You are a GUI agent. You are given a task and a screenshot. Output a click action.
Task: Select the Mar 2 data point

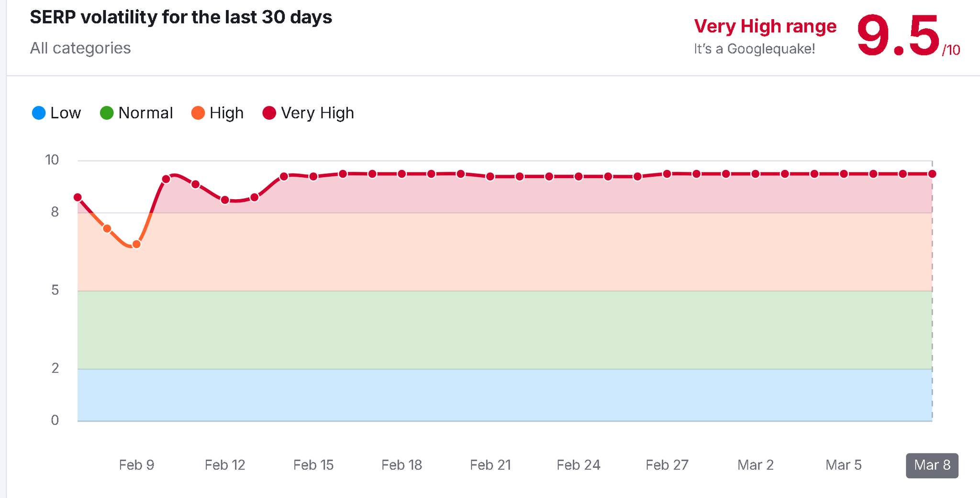(756, 174)
